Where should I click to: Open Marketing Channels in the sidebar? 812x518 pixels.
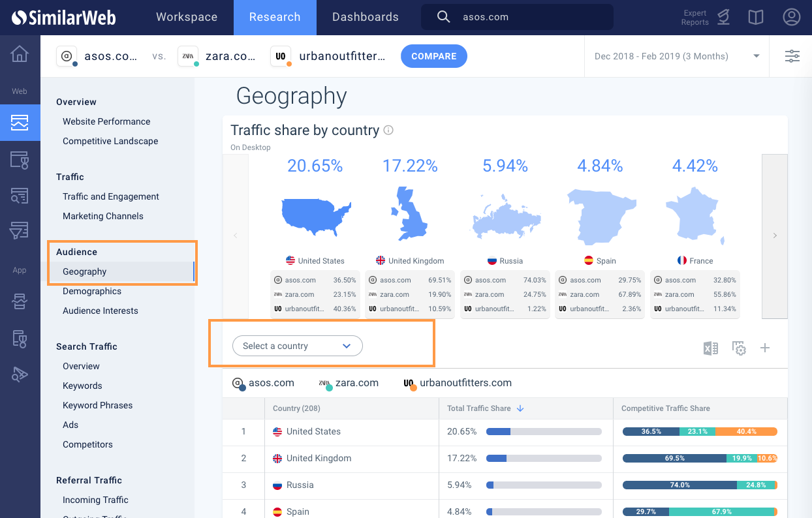[103, 216]
